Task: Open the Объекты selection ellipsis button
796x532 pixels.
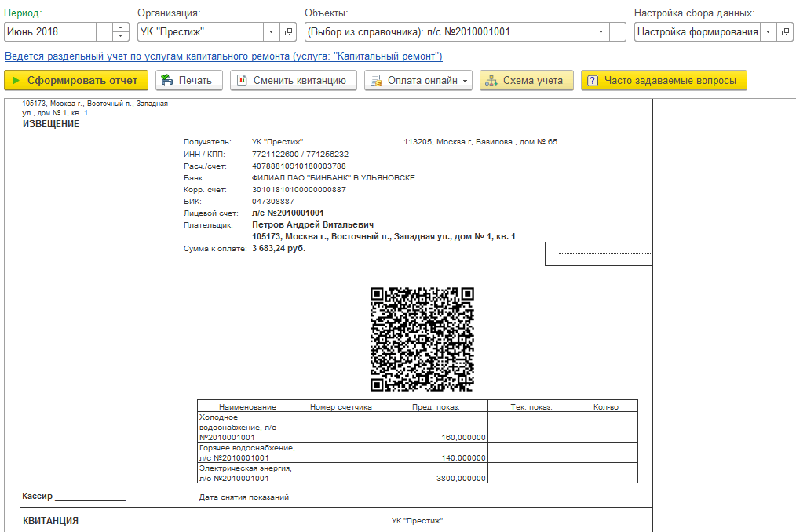Action: point(617,32)
